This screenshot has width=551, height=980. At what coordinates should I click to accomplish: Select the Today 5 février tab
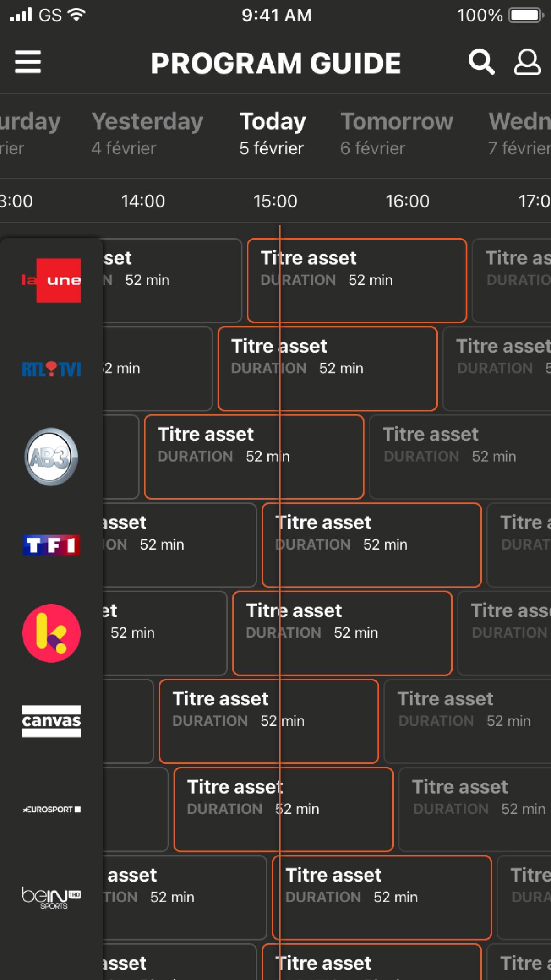pyautogui.click(x=272, y=133)
